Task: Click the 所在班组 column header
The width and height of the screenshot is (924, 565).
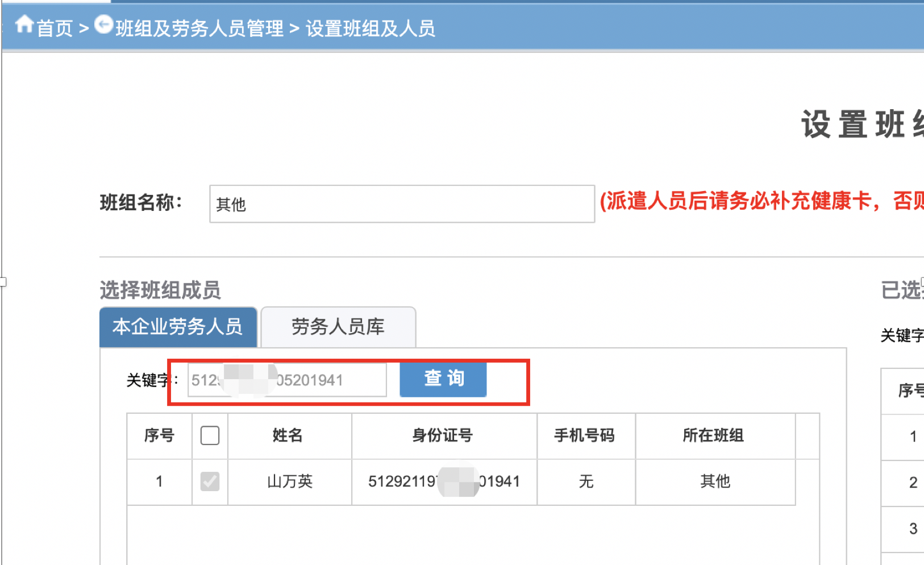Action: 713,436
